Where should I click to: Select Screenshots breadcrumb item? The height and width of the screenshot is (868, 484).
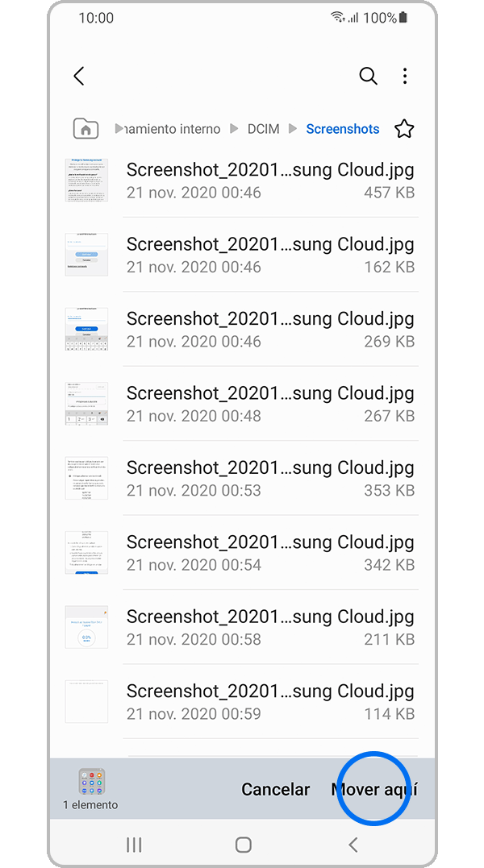point(343,129)
